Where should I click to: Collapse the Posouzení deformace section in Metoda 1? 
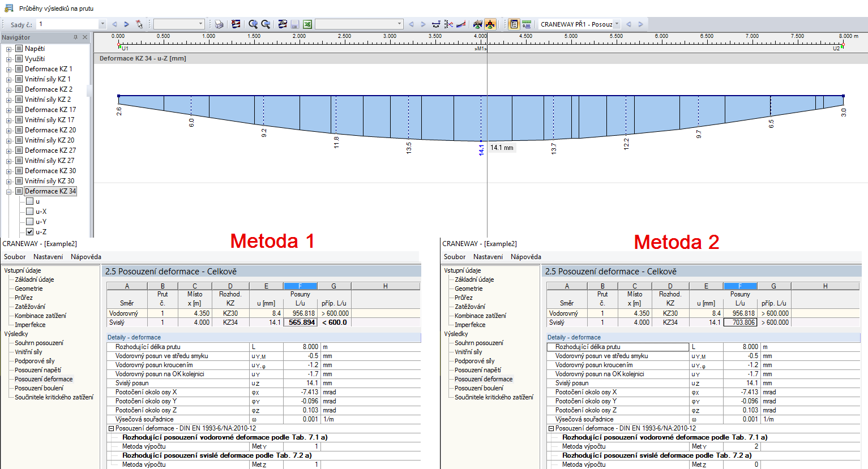pos(112,428)
